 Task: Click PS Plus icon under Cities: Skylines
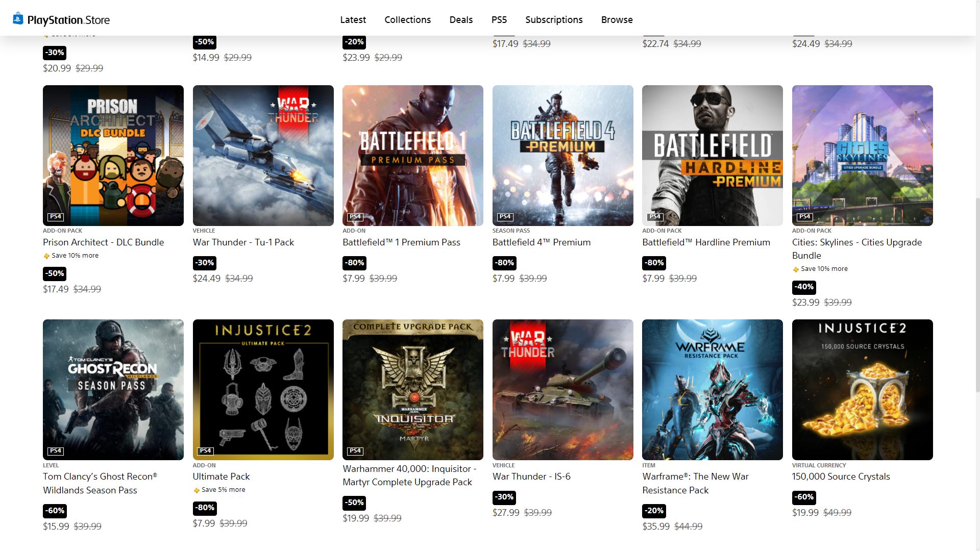[x=796, y=269]
